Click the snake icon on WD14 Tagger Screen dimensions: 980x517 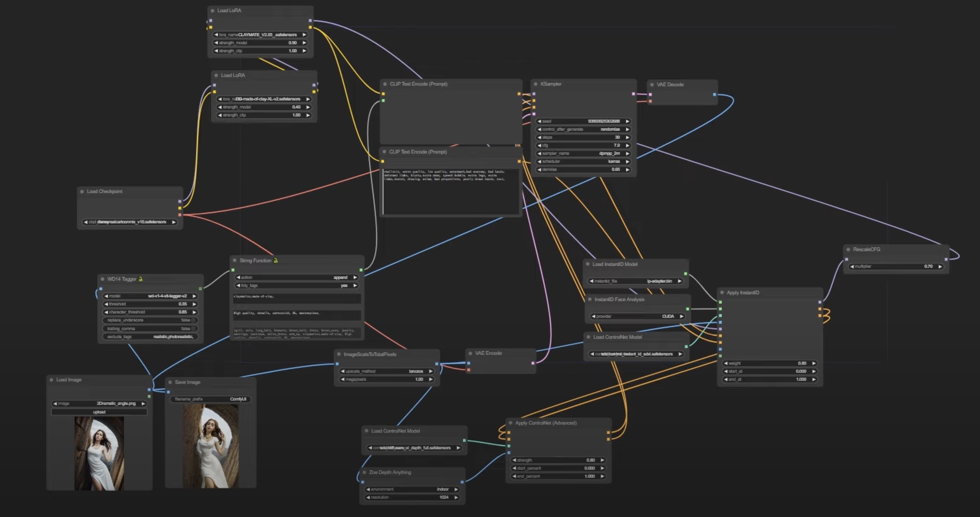140,279
